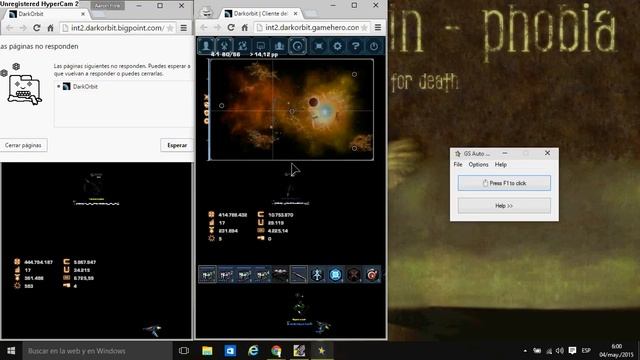
Task: Open Help menu in GS Auto window
Action: click(501, 164)
